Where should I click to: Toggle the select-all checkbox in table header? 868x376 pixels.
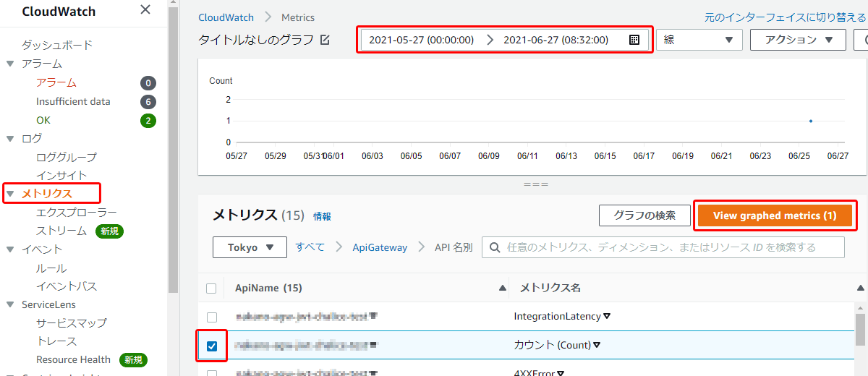[x=211, y=288]
